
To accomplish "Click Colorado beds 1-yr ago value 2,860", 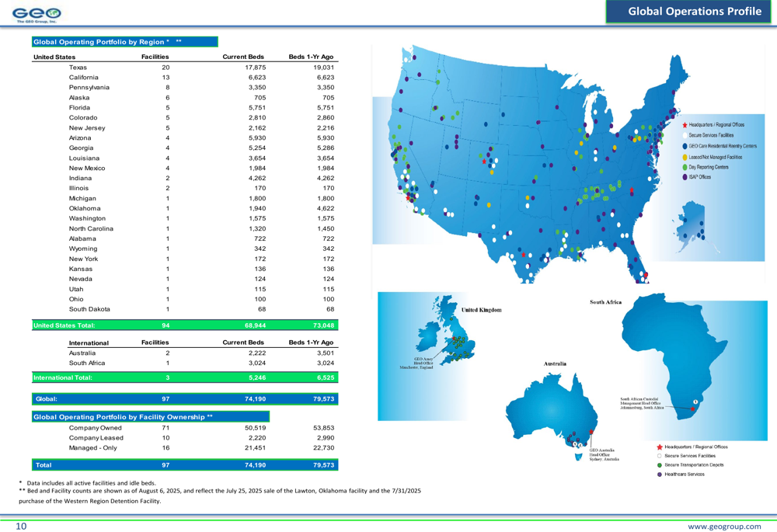I will 326,117.
